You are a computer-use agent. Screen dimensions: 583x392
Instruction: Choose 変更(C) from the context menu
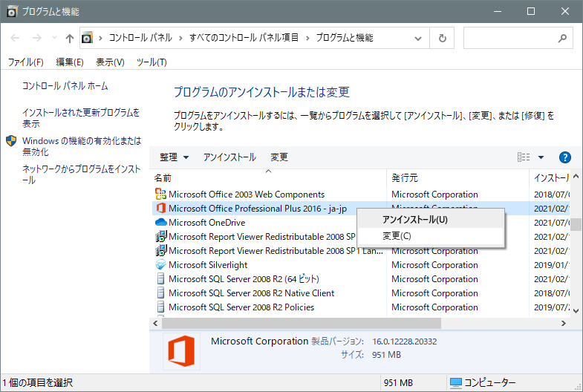tap(397, 236)
